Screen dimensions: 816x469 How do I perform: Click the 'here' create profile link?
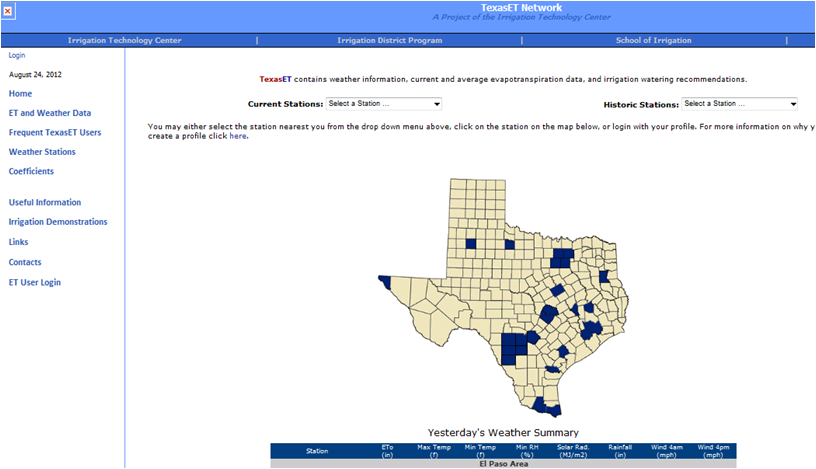(238, 136)
